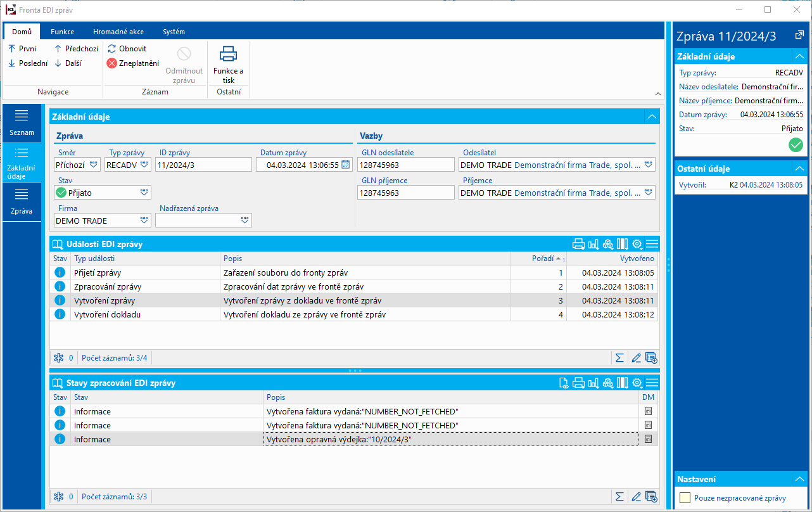Click print icon in Události EDI zprávy header

click(x=578, y=244)
